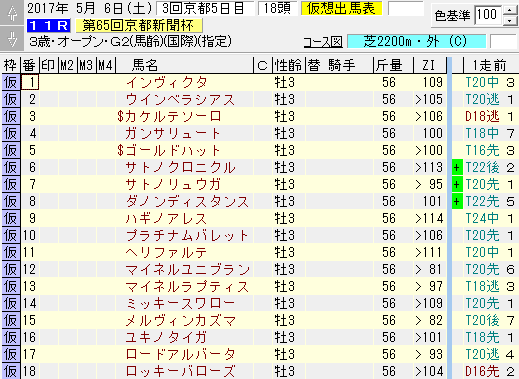The image size is (519, 379).
Task: Click the 仮 frame icon for horse 1
Action: (11, 82)
